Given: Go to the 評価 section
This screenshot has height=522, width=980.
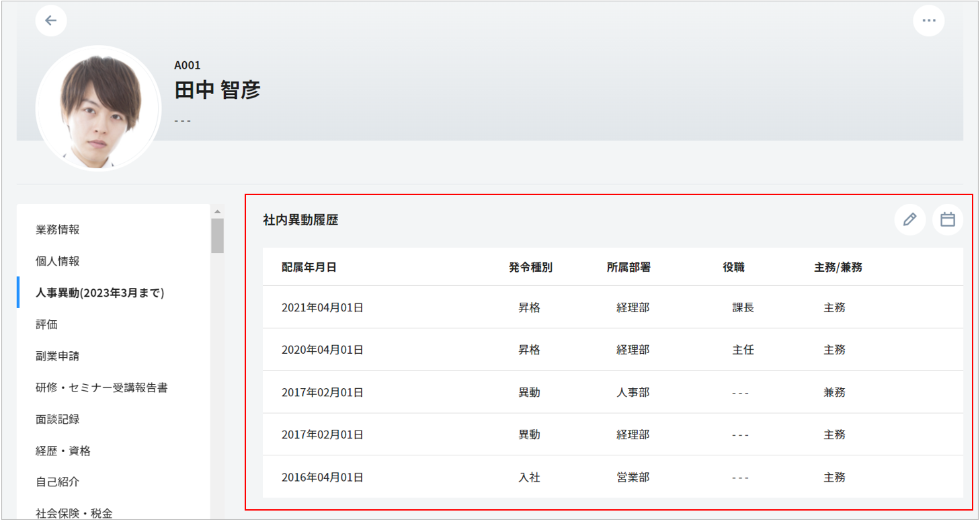Looking at the screenshot, I should [x=47, y=324].
